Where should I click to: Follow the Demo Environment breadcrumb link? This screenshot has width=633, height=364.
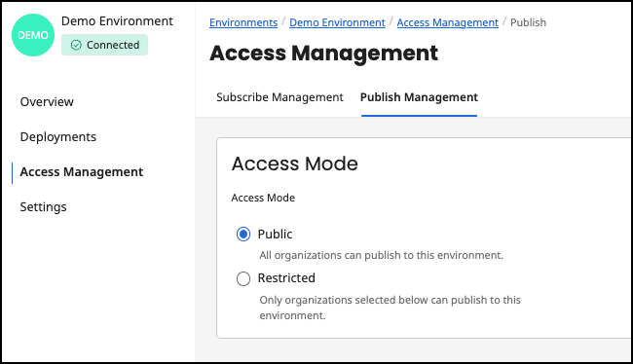[x=337, y=22]
